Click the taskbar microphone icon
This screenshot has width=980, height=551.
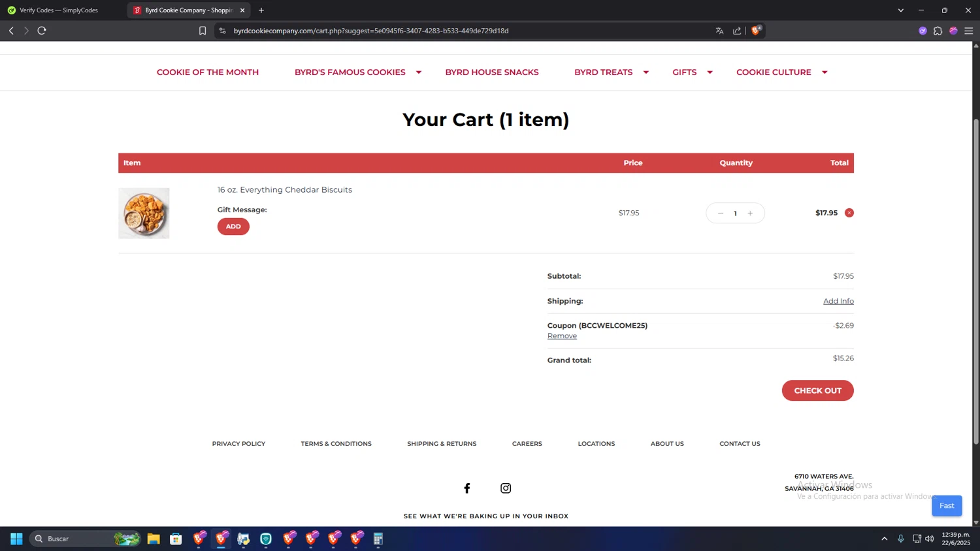pyautogui.click(x=901, y=539)
